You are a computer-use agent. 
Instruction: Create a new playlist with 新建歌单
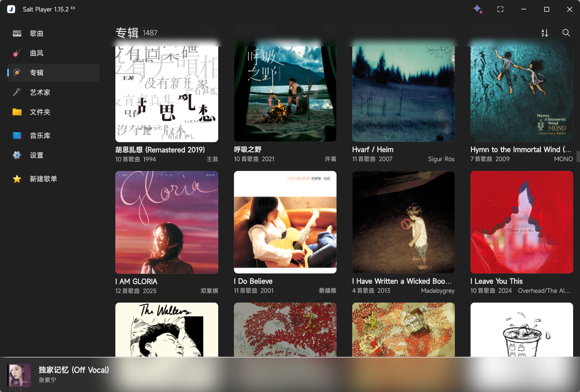point(53,179)
